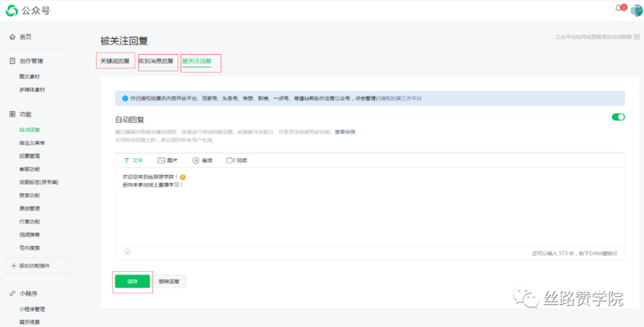The image size is (644, 327).
Task: Open 话题标签(原专辑) in sidebar
Action: click(39, 182)
